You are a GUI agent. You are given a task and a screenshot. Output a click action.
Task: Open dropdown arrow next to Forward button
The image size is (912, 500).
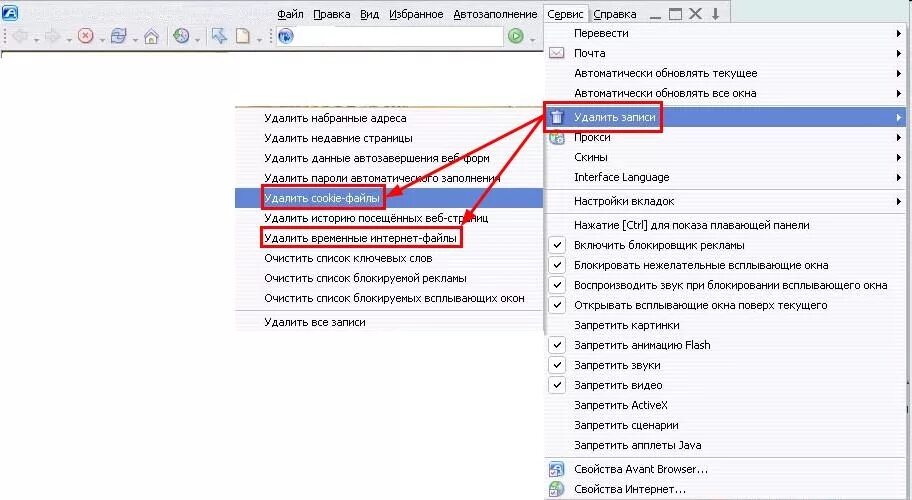click(x=69, y=40)
